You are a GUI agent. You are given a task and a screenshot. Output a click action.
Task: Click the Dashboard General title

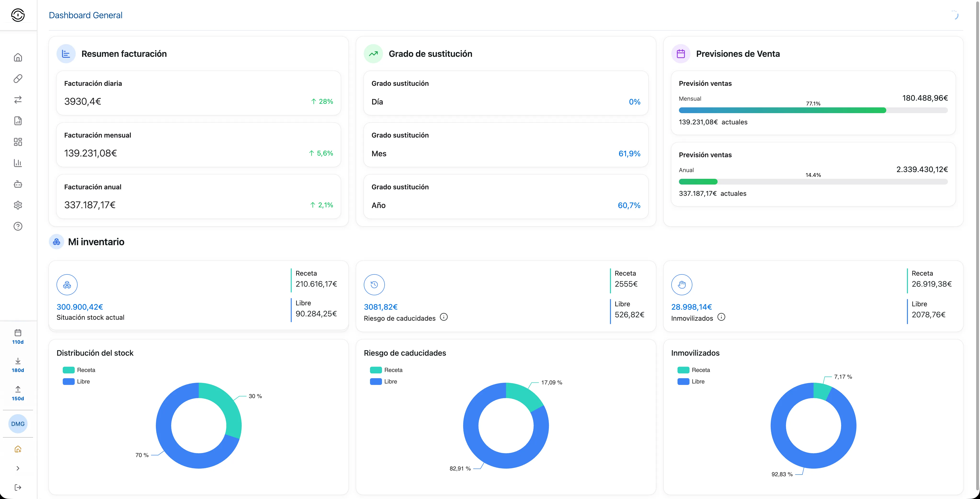coord(85,15)
